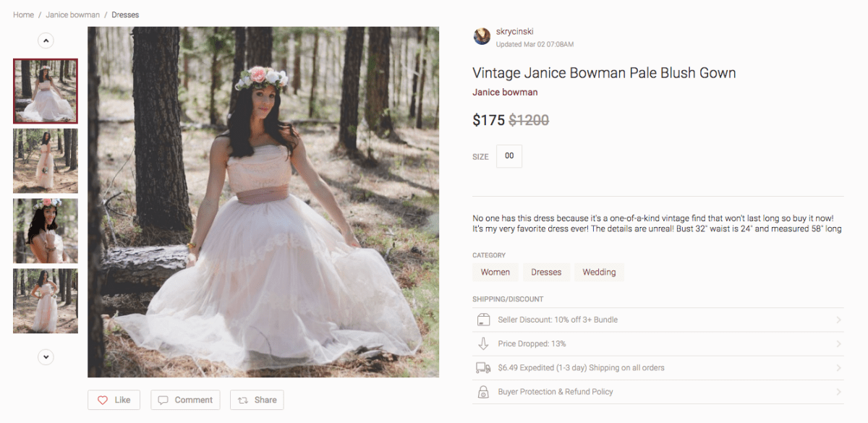
Task: Click the Share arrows button
Action: (x=257, y=400)
